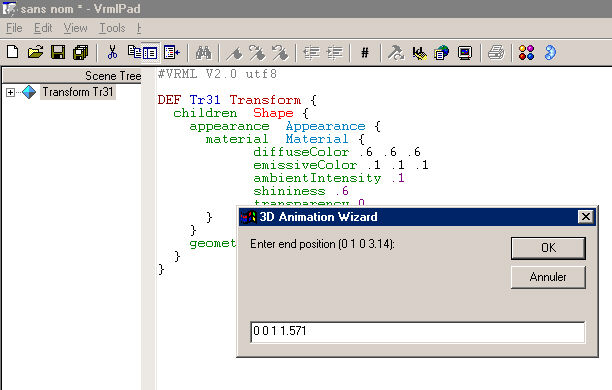Click the blue help swirl icon
The height and width of the screenshot is (390, 612).
pos(550,52)
